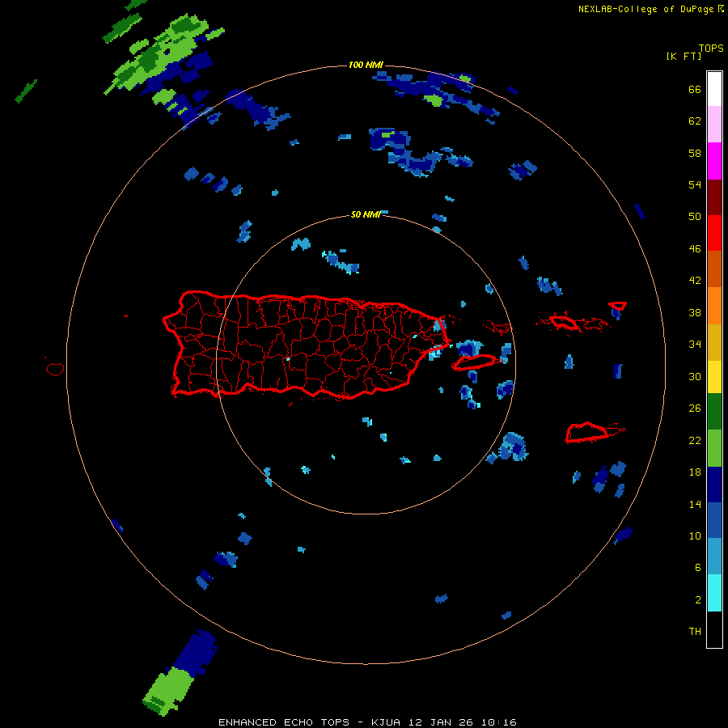728x728 pixels.
Task: Click the '[K FT]' units label
Action: tap(684, 56)
